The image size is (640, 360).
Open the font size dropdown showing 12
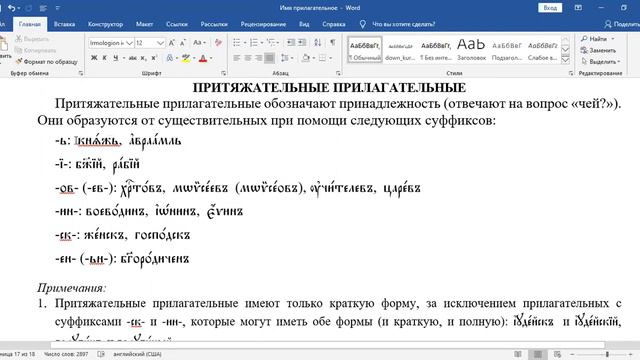[160, 43]
